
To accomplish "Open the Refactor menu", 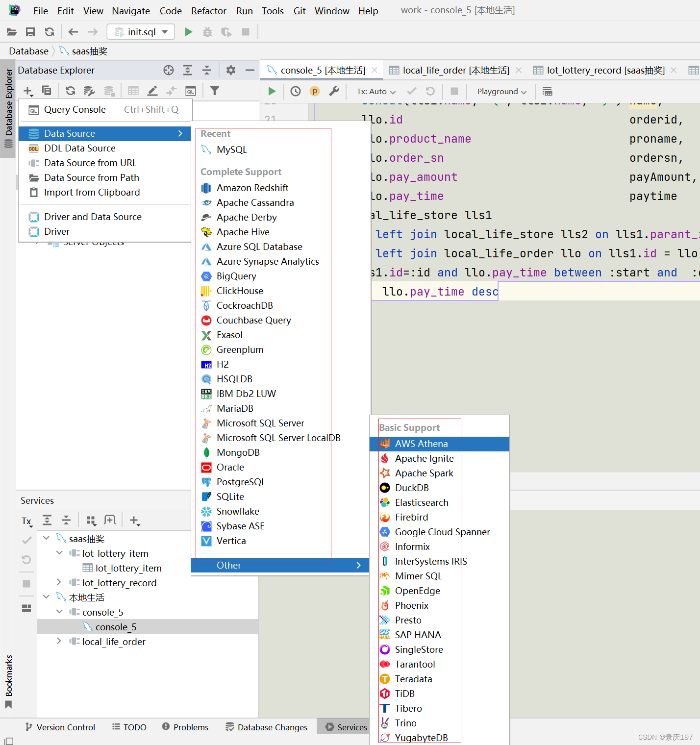I will click(x=209, y=11).
